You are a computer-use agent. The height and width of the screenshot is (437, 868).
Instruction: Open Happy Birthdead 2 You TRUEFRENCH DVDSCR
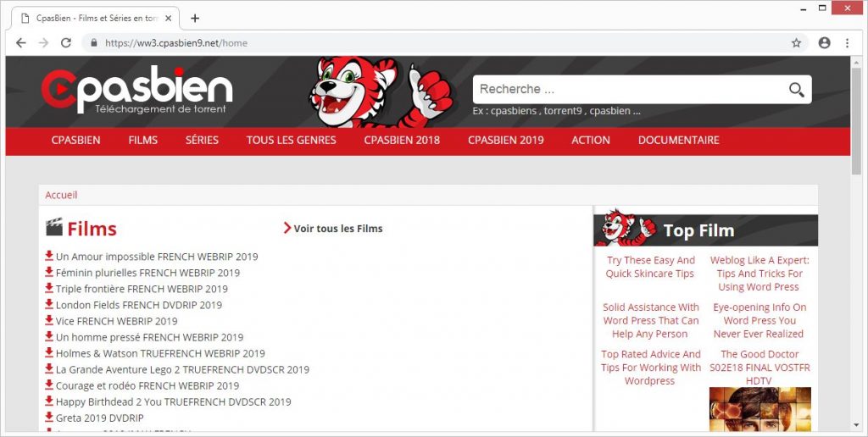point(173,401)
